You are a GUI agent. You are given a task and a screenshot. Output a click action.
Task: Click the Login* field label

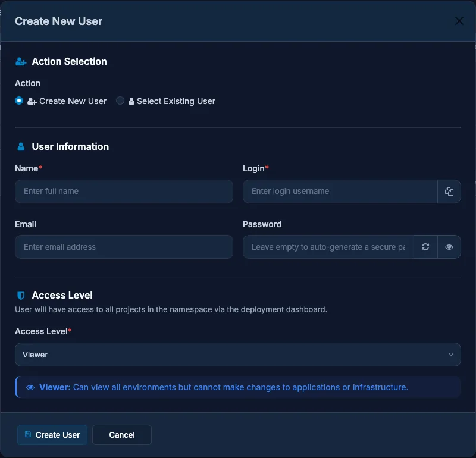pos(256,168)
